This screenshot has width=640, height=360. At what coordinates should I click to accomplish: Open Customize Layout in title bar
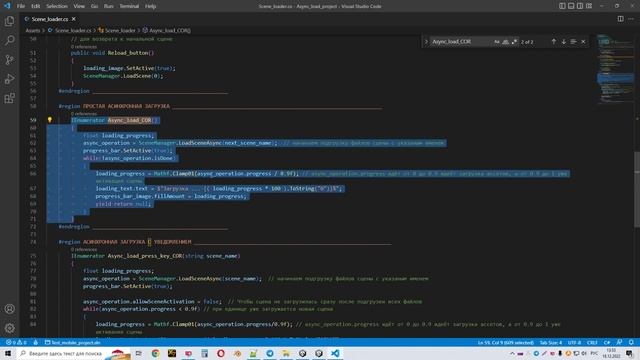point(589,6)
